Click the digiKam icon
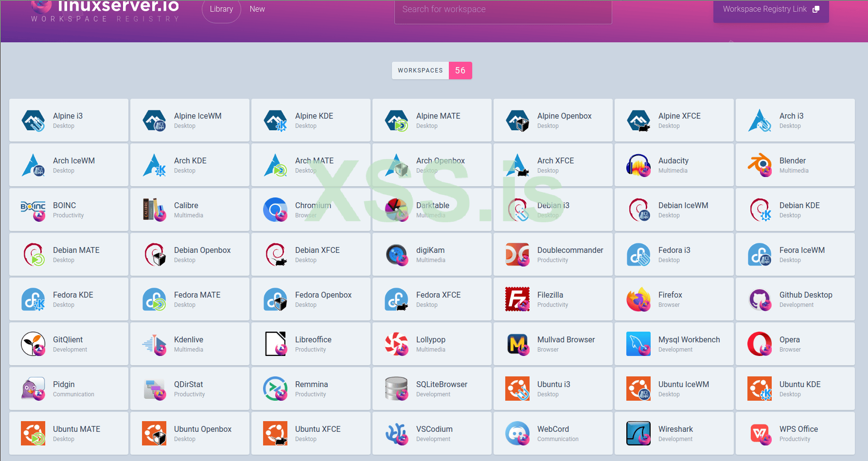The width and height of the screenshot is (868, 461). pyautogui.click(x=397, y=255)
